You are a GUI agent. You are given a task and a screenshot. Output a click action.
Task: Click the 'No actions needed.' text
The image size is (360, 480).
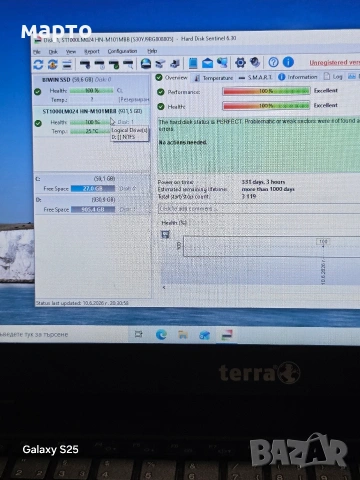click(x=183, y=142)
